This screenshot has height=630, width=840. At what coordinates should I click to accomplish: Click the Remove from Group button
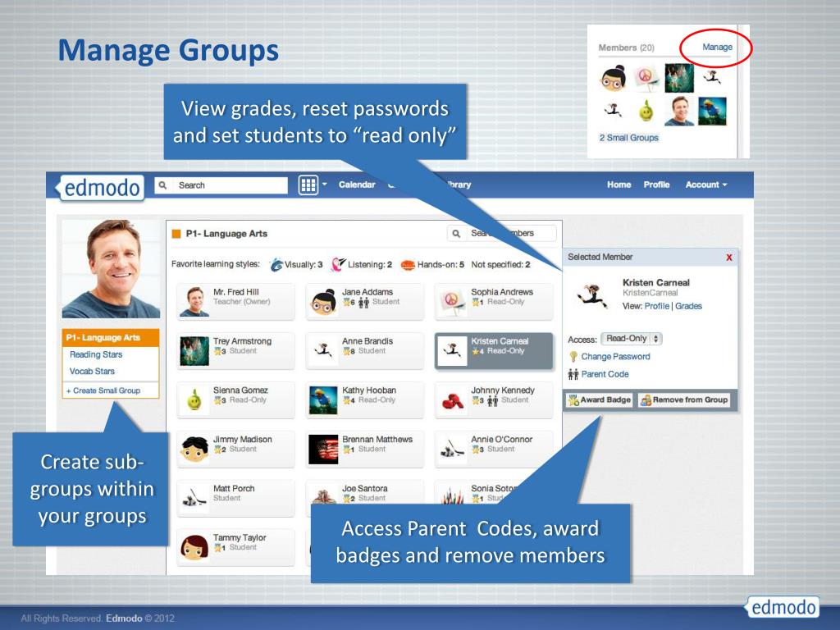(684, 399)
